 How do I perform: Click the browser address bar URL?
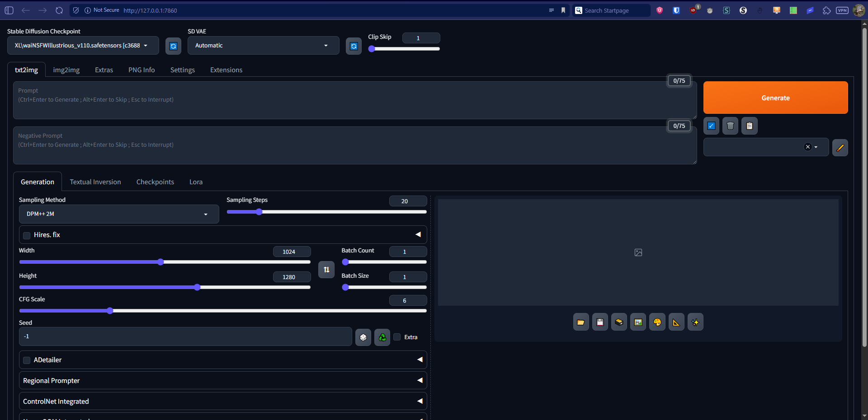(x=150, y=10)
